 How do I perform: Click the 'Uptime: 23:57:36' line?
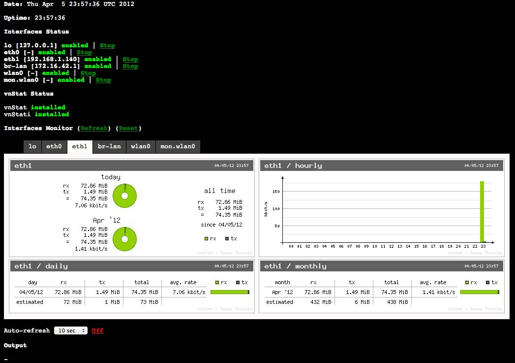(x=34, y=18)
